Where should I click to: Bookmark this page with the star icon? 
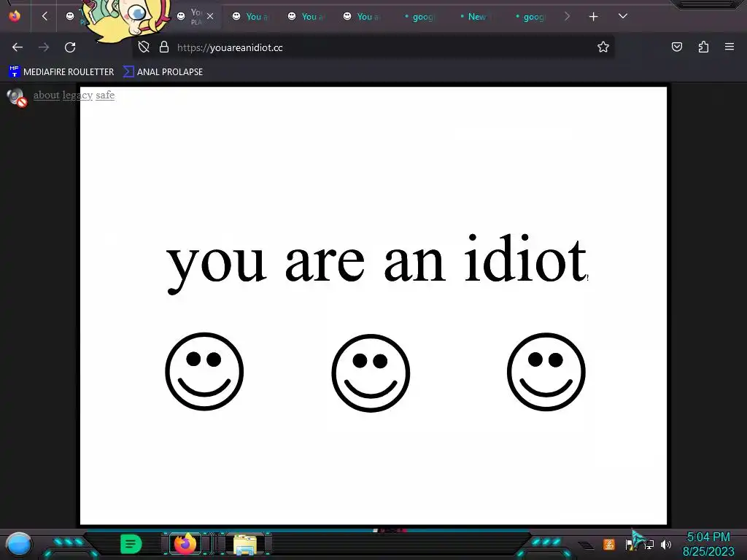603,47
